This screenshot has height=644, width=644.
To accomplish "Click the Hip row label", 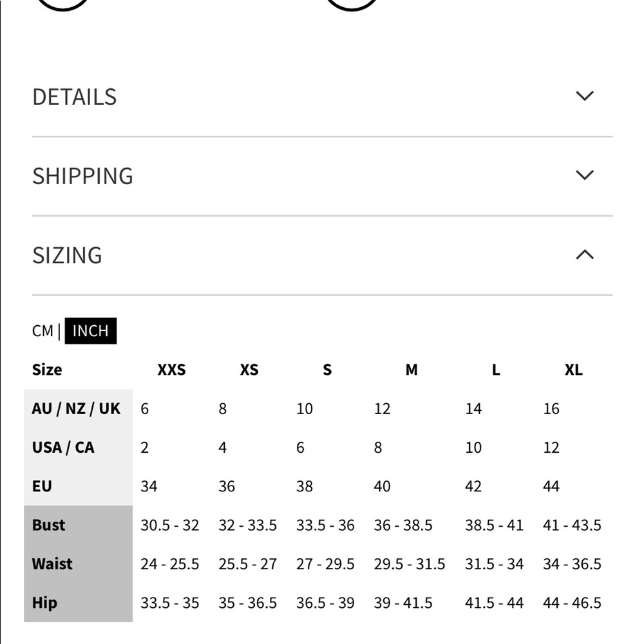I will [x=44, y=603].
